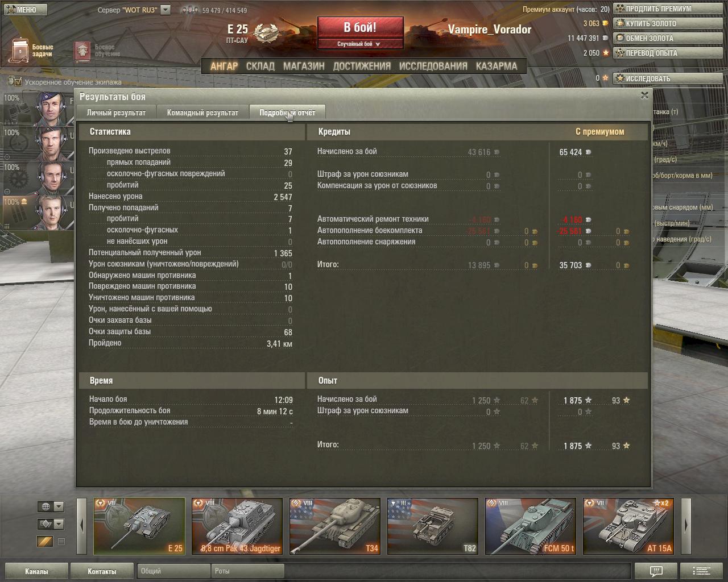Click x2 experience star on AT 15A
This screenshot has width=728, height=582.
click(661, 503)
